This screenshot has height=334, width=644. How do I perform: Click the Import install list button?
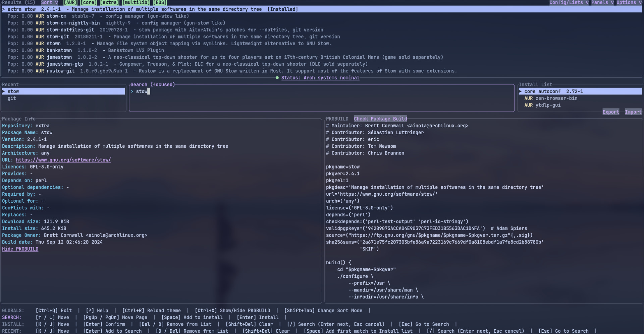point(633,112)
